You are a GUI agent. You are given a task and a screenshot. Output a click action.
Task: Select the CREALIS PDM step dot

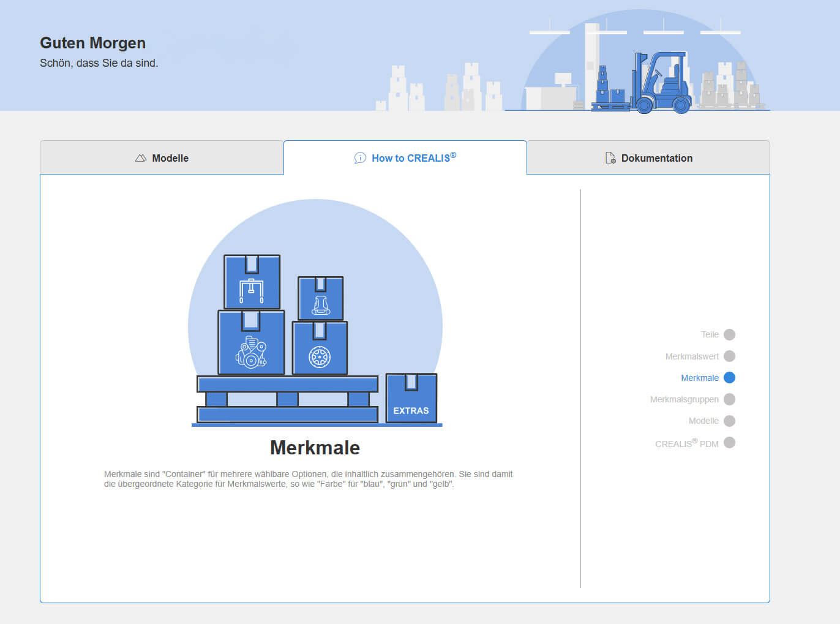click(x=729, y=443)
